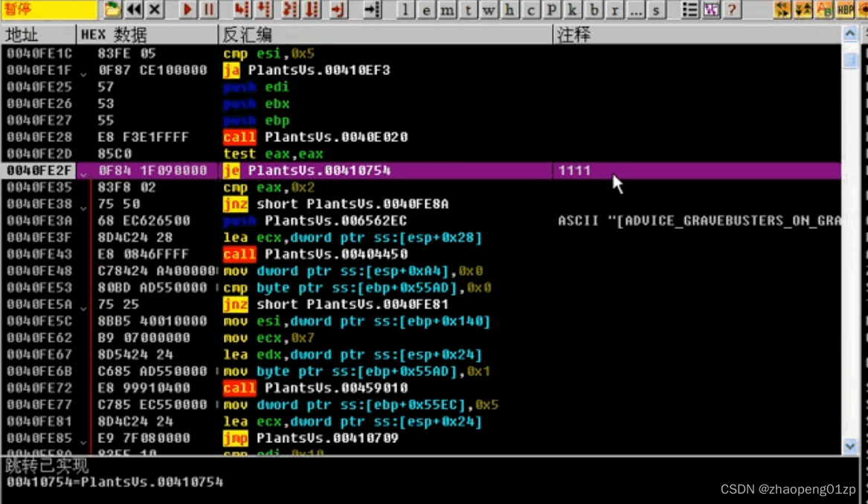Click the 地址 column header

(39, 35)
